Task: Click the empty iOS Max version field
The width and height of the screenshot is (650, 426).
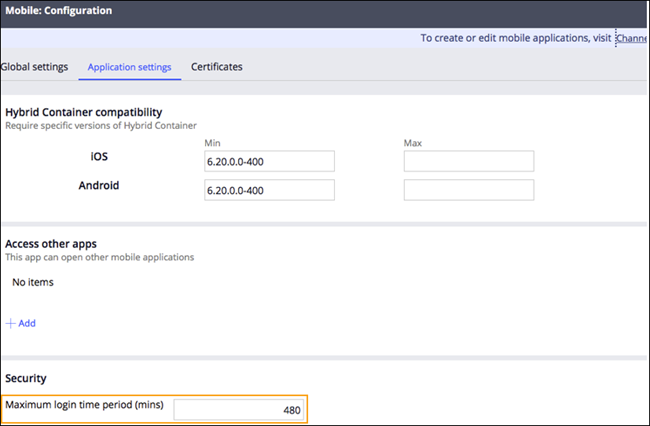Action: coord(469,161)
